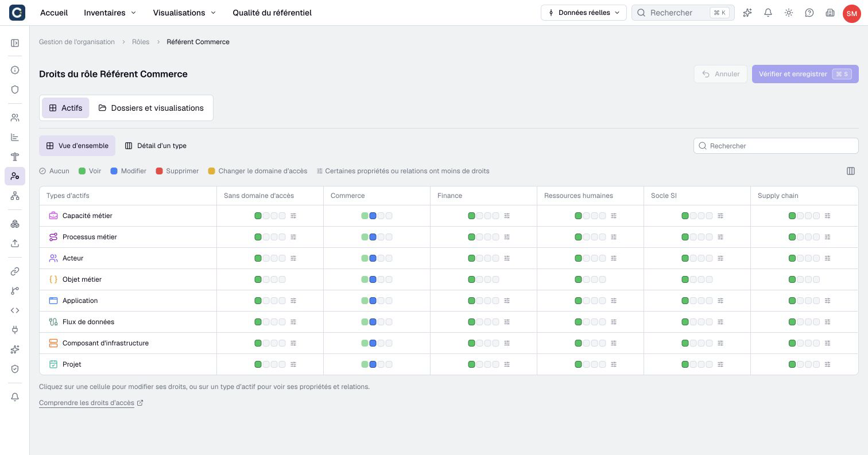Open Comprendre les droits d'accès link

click(x=91, y=403)
